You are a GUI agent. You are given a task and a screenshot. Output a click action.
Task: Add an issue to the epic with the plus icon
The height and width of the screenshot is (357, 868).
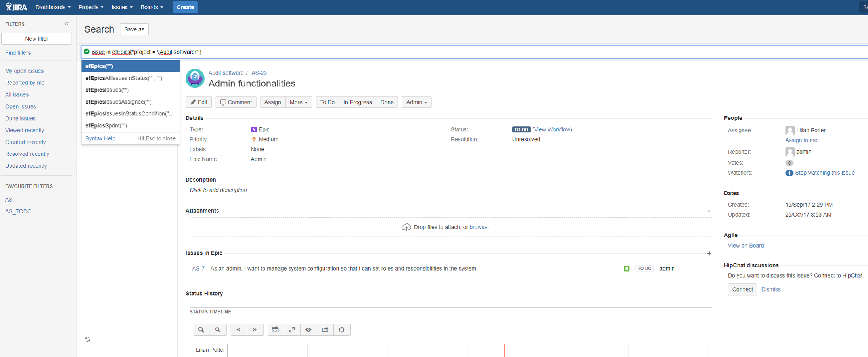point(709,253)
